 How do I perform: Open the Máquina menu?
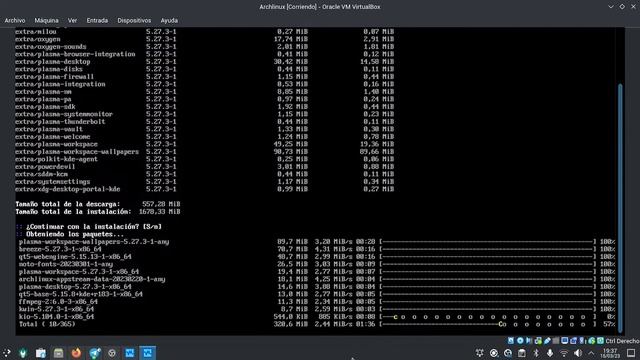pyautogui.click(x=46, y=20)
